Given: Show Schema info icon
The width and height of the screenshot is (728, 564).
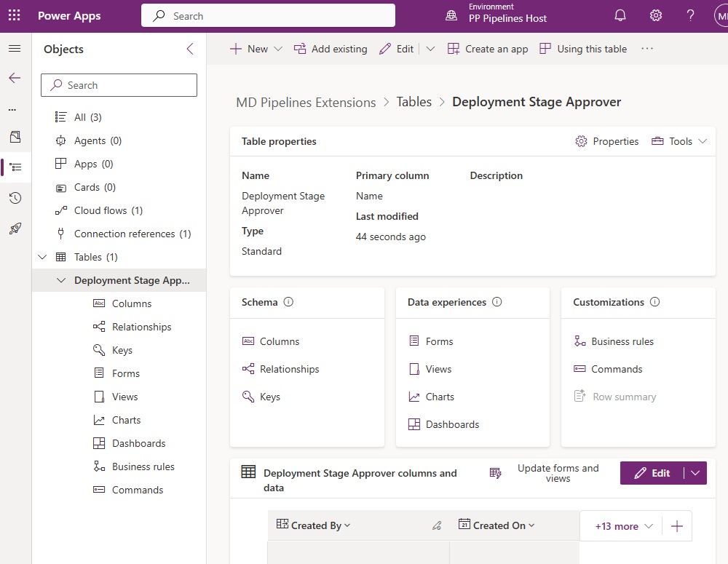Looking at the screenshot, I should pyautogui.click(x=288, y=302).
